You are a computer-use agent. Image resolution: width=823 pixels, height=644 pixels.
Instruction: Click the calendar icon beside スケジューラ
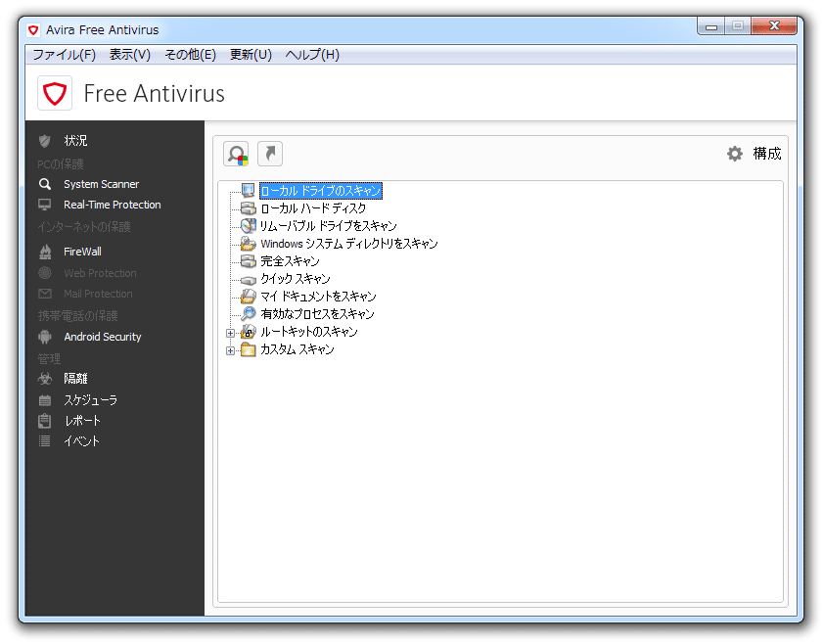tap(45, 400)
